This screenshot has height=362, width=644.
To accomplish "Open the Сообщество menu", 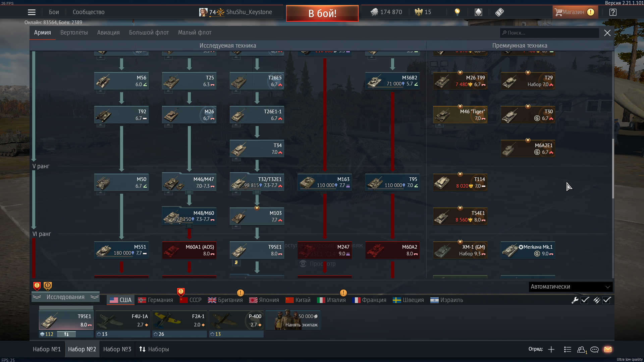I will click(x=89, y=12).
